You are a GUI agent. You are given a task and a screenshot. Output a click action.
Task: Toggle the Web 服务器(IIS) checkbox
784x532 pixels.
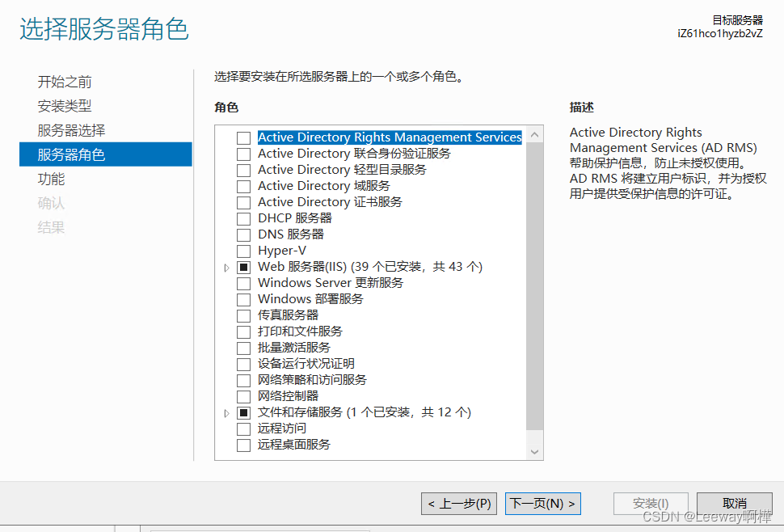click(243, 267)
